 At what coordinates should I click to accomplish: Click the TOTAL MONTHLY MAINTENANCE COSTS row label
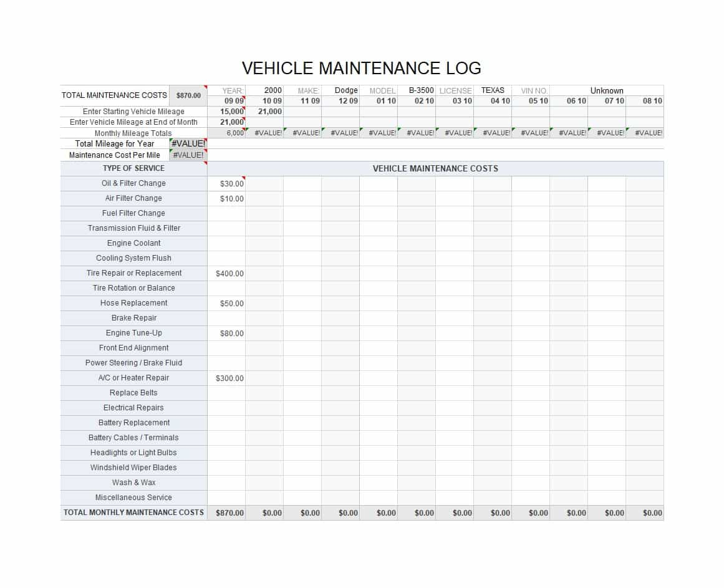pos(133,513)
